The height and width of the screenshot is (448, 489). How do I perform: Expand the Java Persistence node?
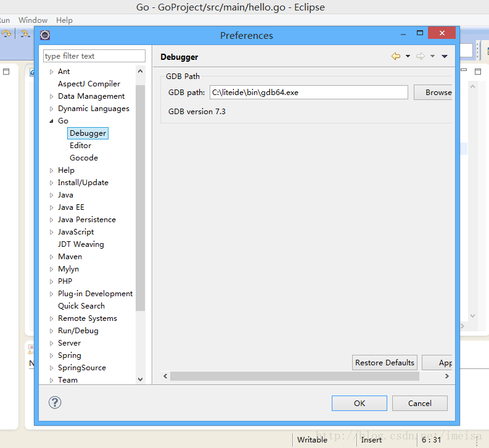tap(51, 220)
